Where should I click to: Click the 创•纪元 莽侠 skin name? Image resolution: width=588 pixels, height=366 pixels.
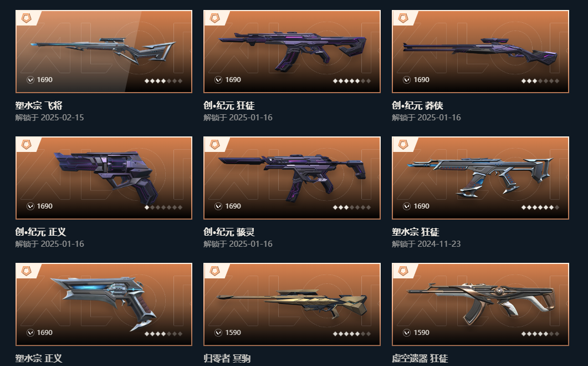[417, 105]
